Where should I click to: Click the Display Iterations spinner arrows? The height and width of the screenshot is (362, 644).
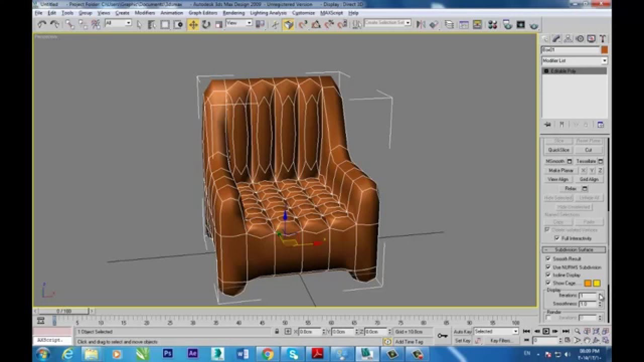[x=600, y=296]
